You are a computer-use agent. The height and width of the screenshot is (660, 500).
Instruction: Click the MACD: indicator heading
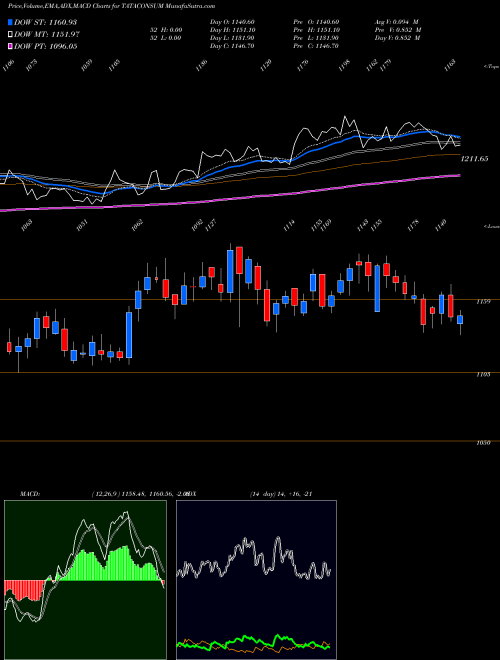tap(30, 494)
